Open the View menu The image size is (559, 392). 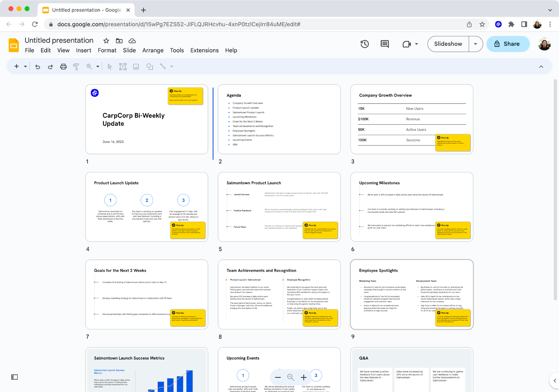pos(63,50)
